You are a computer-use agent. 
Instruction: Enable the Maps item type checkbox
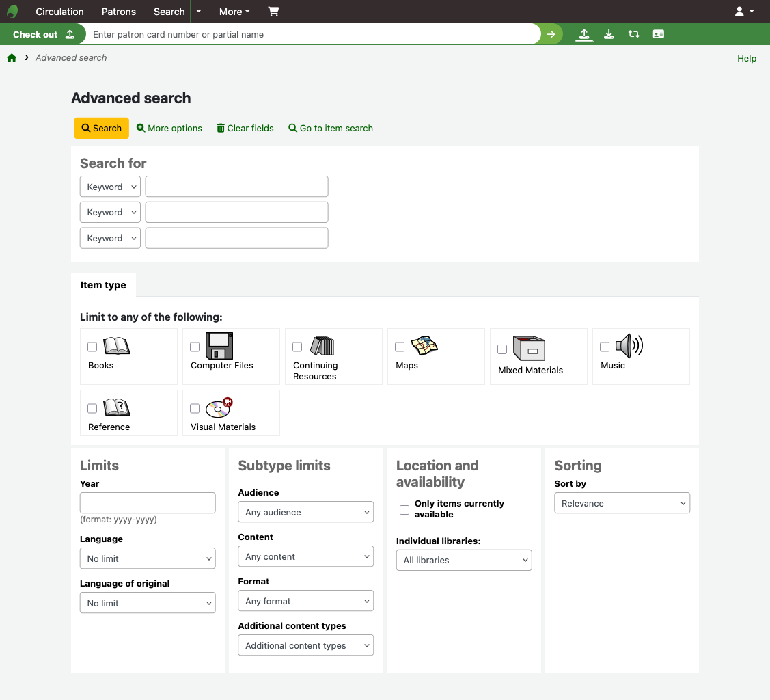(x=400, y=347)
